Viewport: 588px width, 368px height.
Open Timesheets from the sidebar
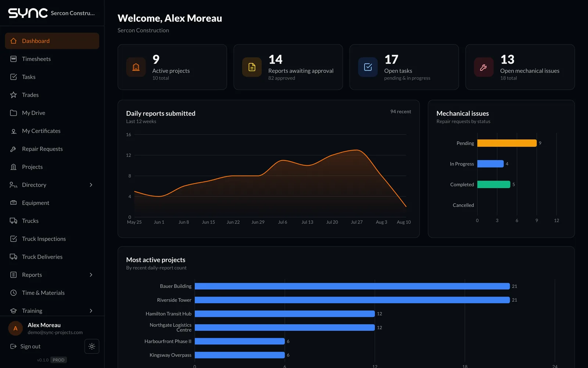[52, 59]
